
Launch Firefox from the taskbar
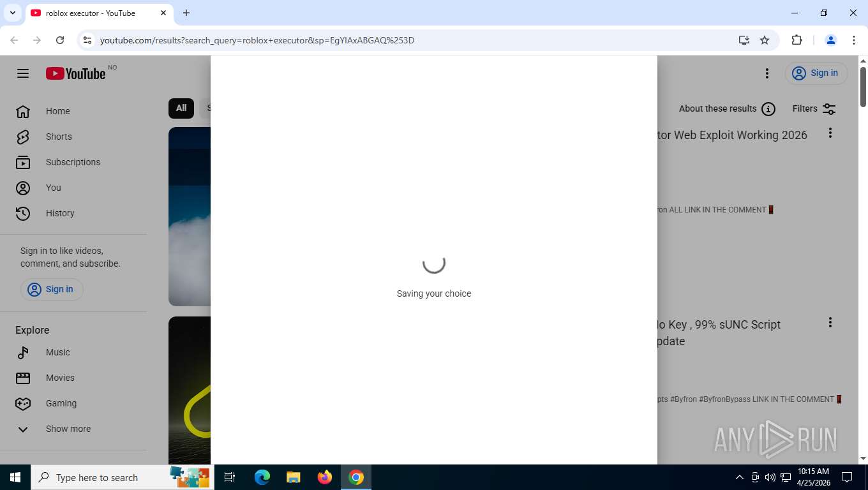coord(325,477)
